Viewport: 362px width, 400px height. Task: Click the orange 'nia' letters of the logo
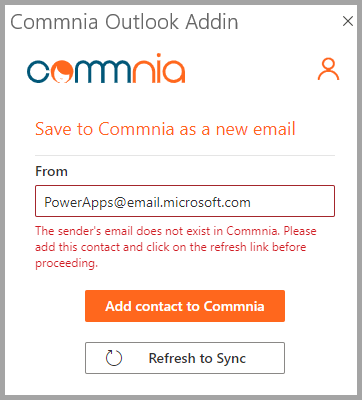[159, 68]
